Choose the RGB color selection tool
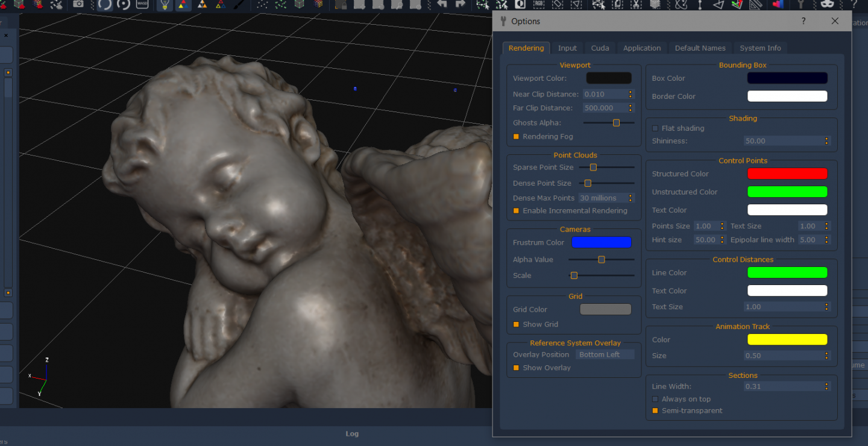This screenshot has width=868, height=446. (x=538, y=4)
